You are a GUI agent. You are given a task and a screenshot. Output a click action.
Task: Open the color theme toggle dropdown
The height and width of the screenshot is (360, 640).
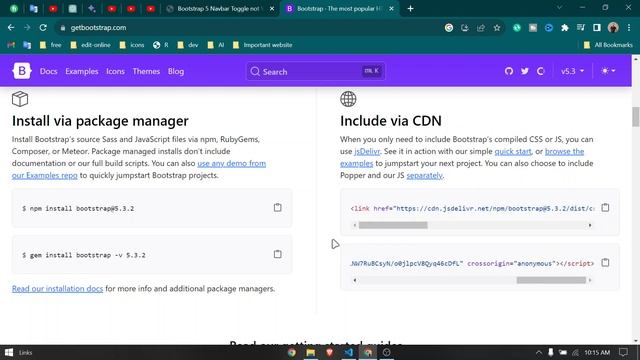point(608,71)
